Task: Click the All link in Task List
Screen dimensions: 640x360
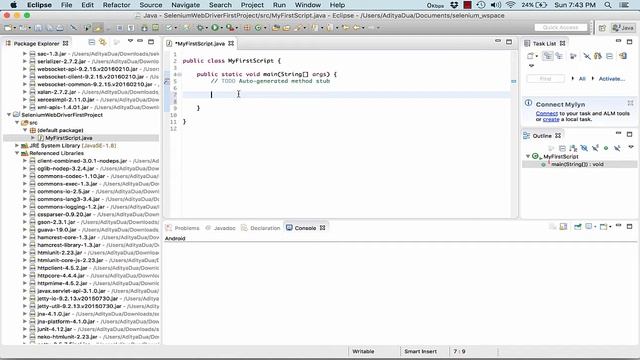Action: [582, 78]
